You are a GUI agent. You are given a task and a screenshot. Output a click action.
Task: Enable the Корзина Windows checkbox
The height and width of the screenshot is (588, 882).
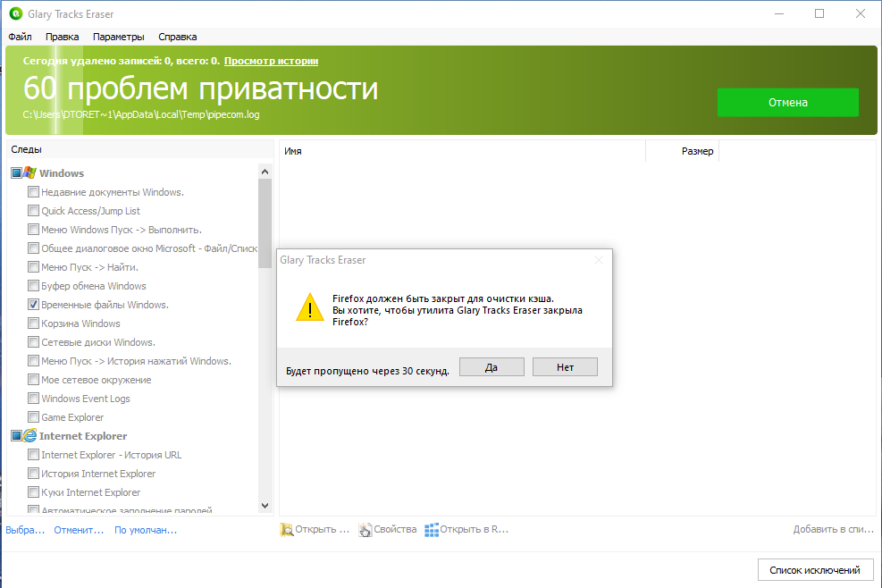pos(33,323)
